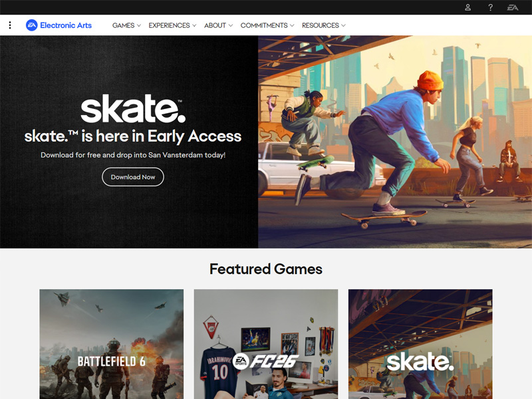Viewport: 532px width, 399px height.
Task: Click the large skate. logo in hero
Action: (x=133, y=108)
